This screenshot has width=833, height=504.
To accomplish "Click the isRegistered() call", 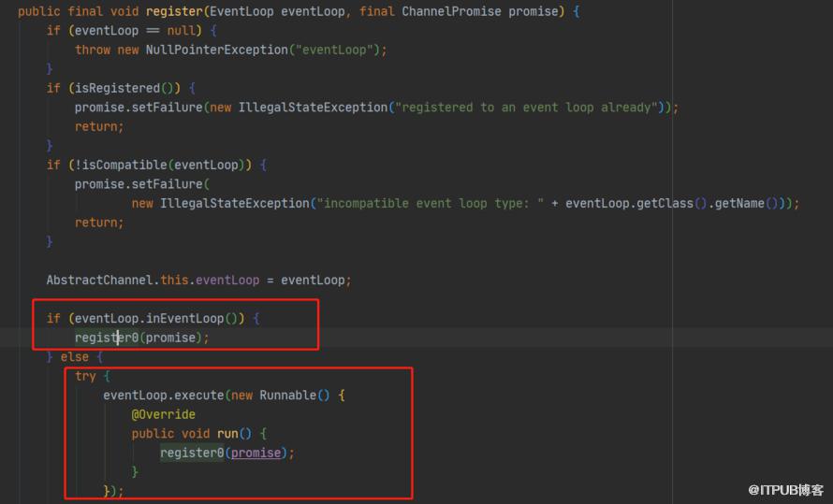I will click(x=124, y=88).
